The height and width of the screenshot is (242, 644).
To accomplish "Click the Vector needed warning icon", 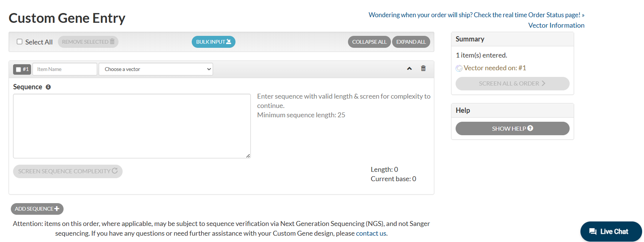I will coord(459,68).
